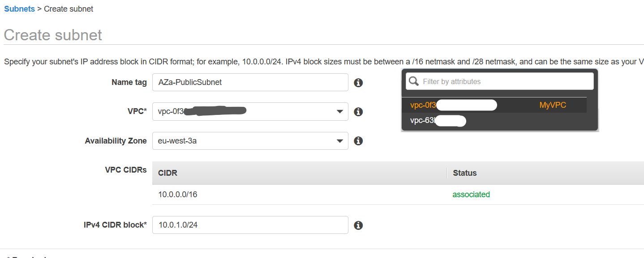Open the eu-west-3a zone selector
This screenshot has width=644, height=258.
pos(250,141)
